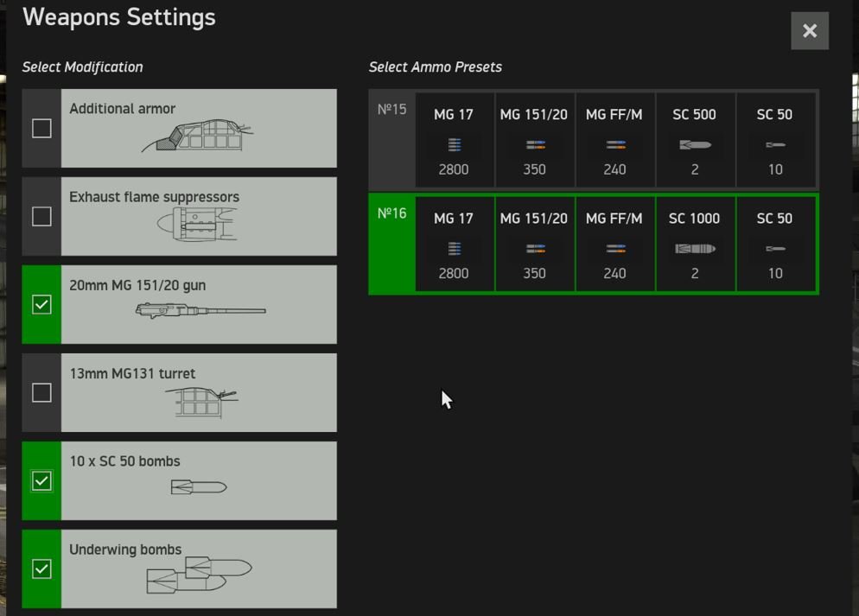859x616 pixels.
Task: Click the 'Underwing bombs' label
Action: pyautogui.click(x=125, y=549)
